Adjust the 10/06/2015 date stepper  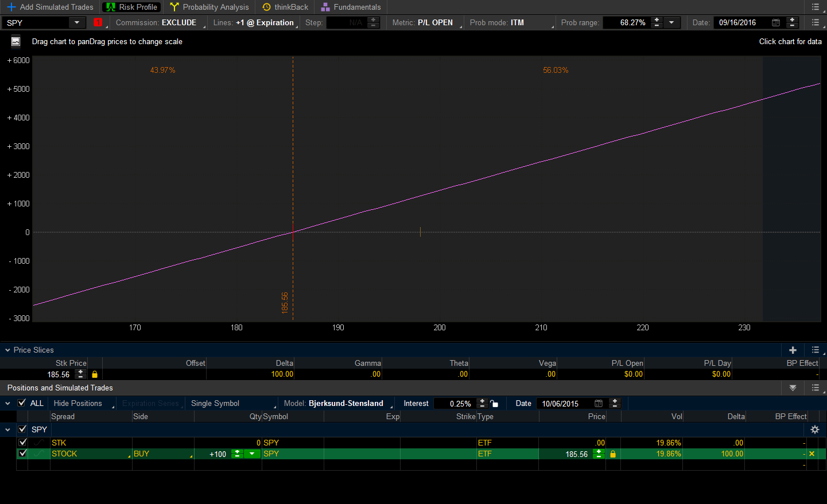coord(615,404)
